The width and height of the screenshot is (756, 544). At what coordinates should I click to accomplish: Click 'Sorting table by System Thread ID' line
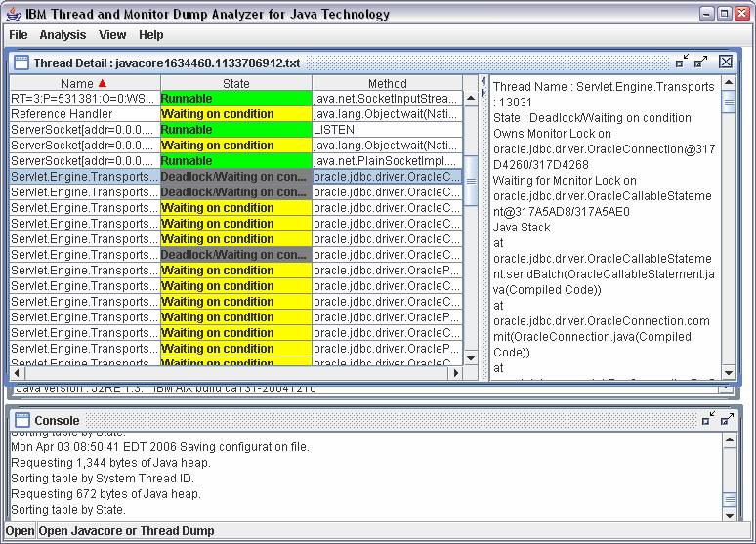(103, 479)
